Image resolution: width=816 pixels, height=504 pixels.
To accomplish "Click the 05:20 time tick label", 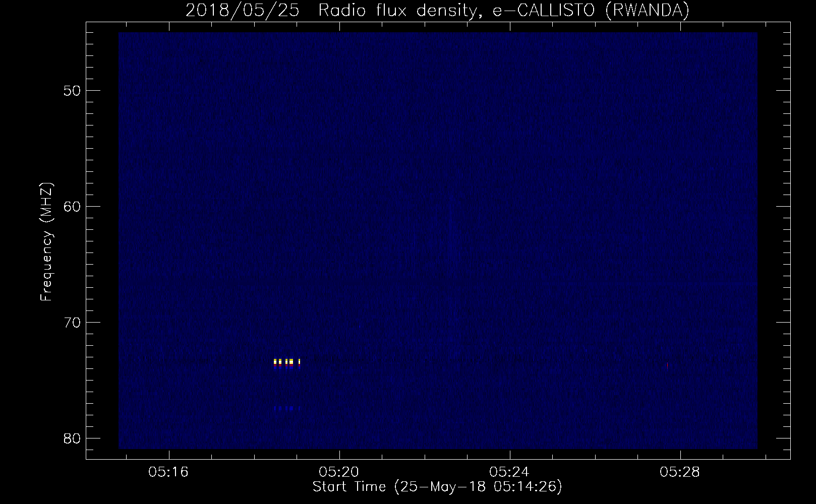I will [338, 472].
